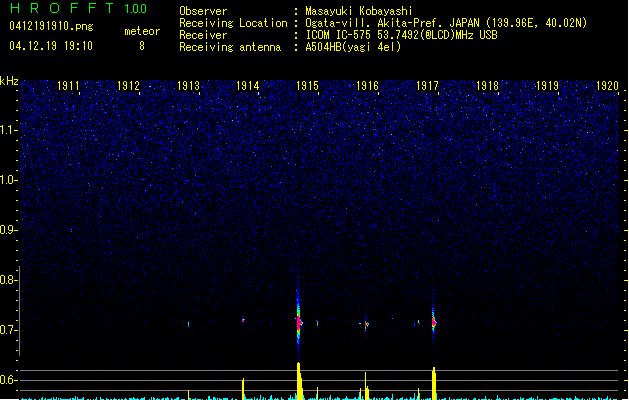Screen dimensions: 629x400
Task: Click the meteor echo just before 1917
Action: tap(434, 320)
